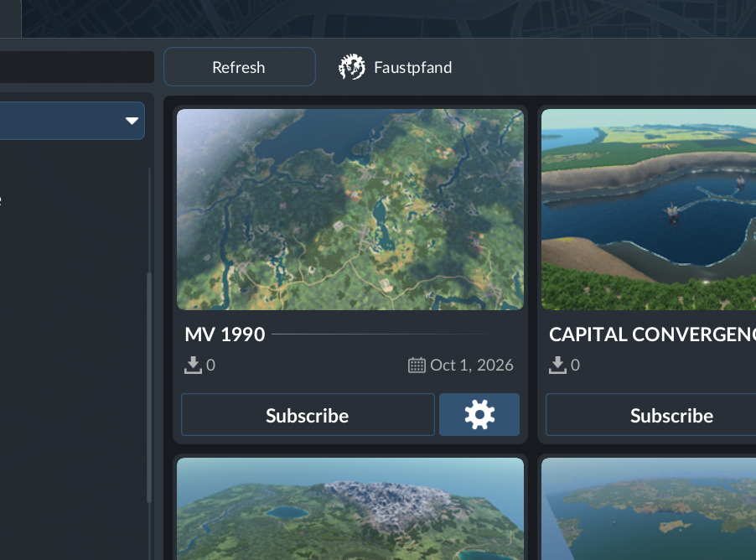This screenshot has height=560, width=756.
Task: Subscribe to the CAPITAL CONVERGENCE map
Action: 651,415
